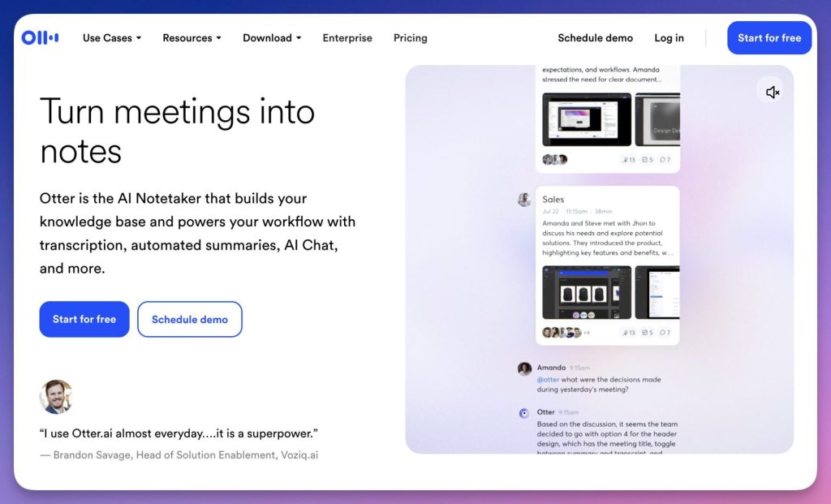Click the outlined Schedule demo hero button
This screenshot has height=504, width=831.
(190, 319)
